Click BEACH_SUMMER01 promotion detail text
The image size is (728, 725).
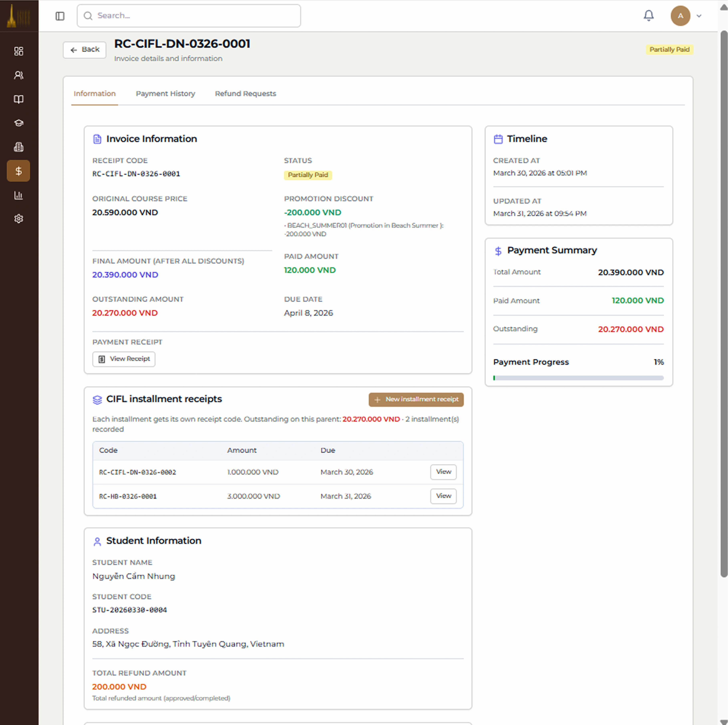click(364, 230)
